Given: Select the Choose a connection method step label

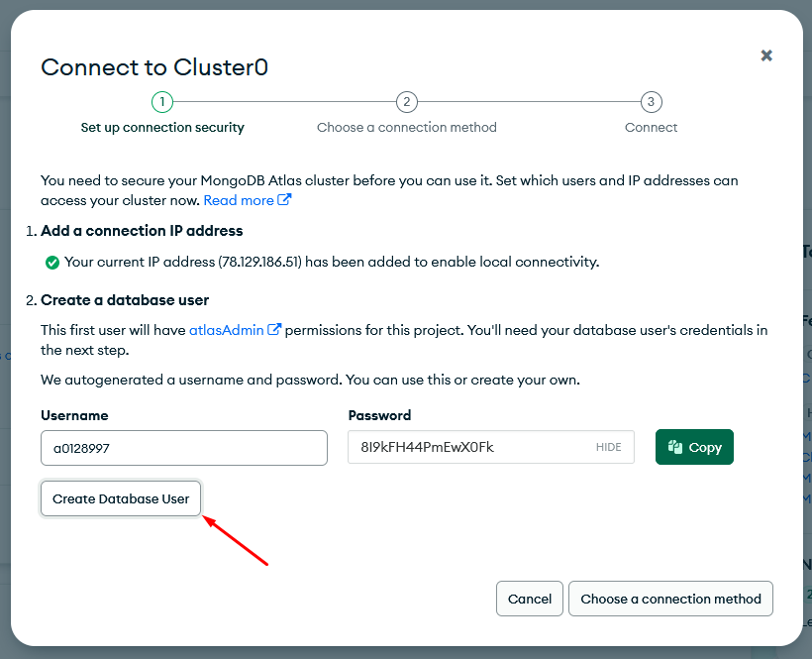Looking at the screenshot, I should [406, 127].
